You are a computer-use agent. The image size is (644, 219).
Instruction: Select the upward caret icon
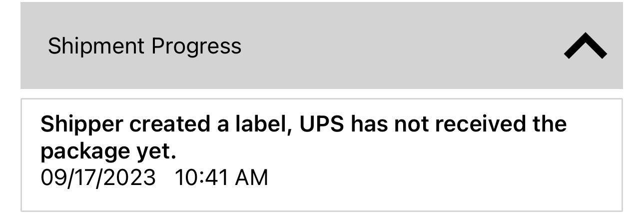585,46
